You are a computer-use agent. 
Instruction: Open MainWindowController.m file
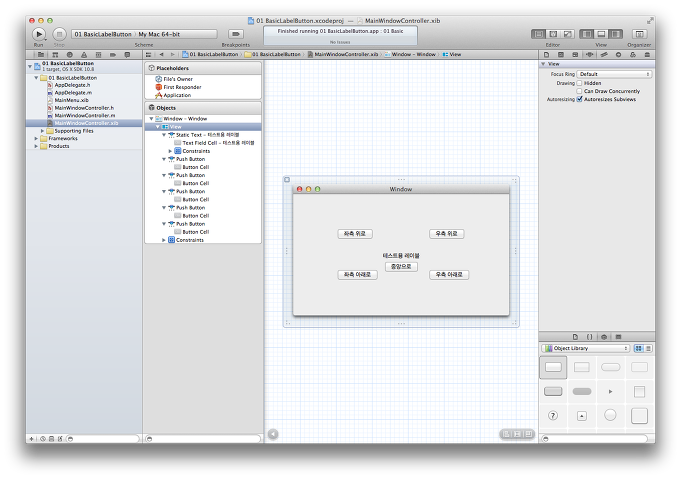click(x=84, y=116)
